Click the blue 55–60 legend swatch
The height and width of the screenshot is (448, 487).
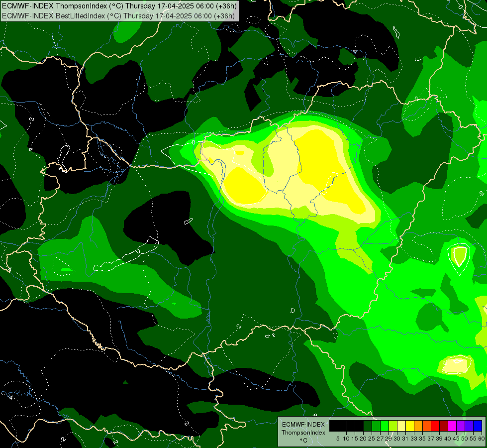[478, 426]
